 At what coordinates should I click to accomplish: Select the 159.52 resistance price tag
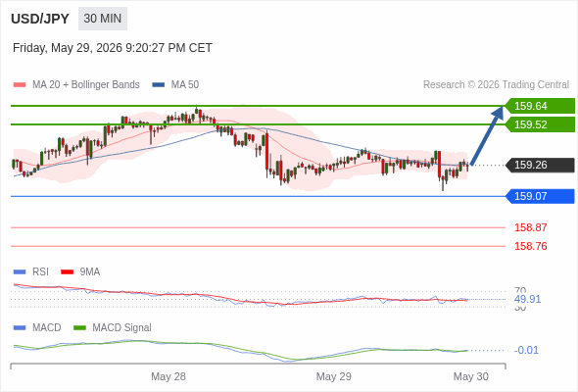pyautogui.click(x=540, y=124)
